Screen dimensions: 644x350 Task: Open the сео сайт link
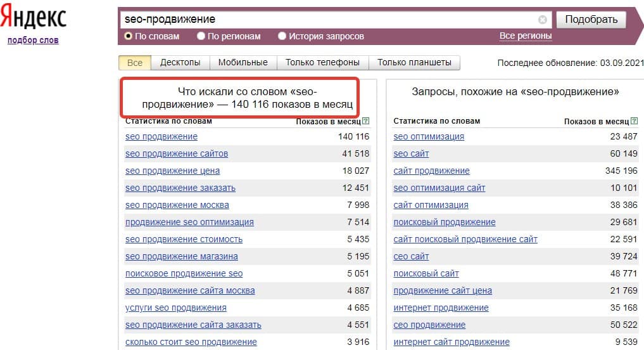pos(411,257)
